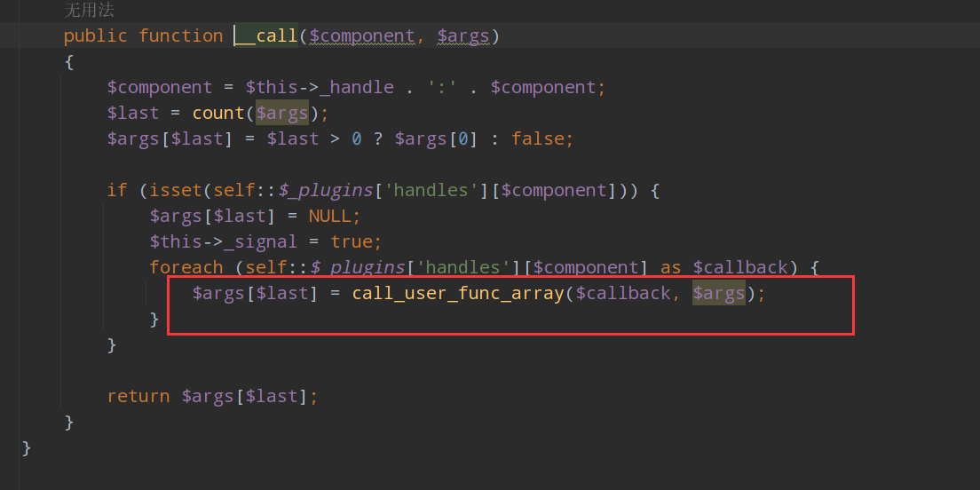The image size is (980, 490).
Task: Click the return keyword
Action: pos(138,396)
